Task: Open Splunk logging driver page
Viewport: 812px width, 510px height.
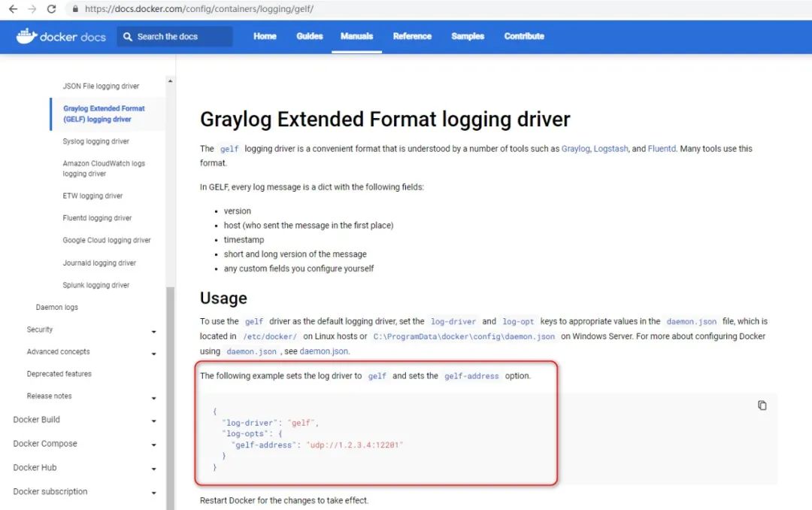Action: click(95, 285)
